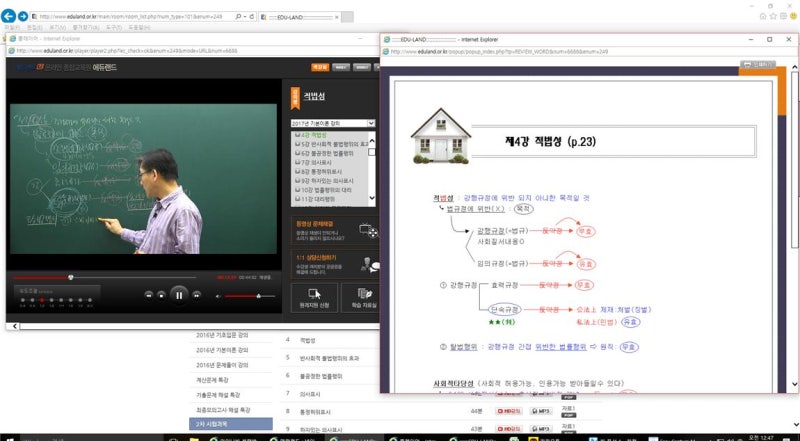This screenshot has height=441, width=800.
Task: Expand the address bar search dropdown arrow
Action: point(245,17)
